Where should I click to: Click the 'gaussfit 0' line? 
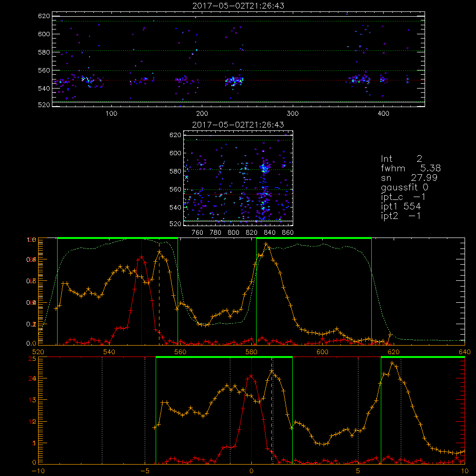pyautogui.click(x=404, y=188)
